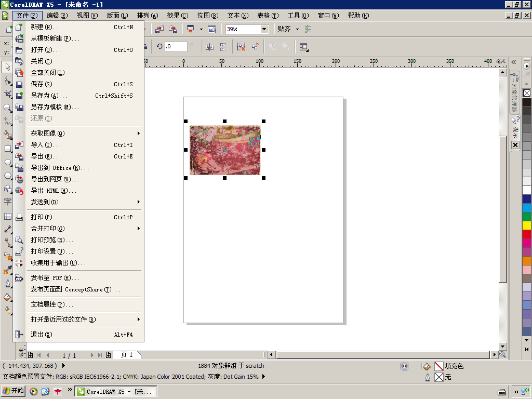Click the Ungroup icon in property bar
Screen dimensions: 532x399
pyautogui.click(x=241, y=47)
